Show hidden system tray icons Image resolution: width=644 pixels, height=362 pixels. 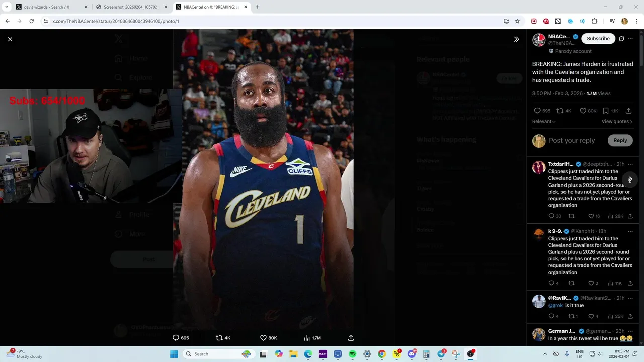(x=545, y=354)
